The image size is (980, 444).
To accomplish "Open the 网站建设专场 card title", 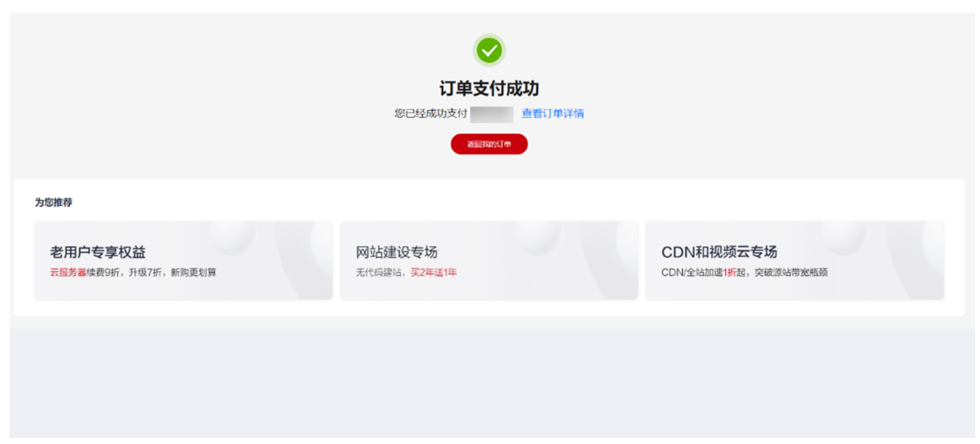I will [x=397, y=252].
